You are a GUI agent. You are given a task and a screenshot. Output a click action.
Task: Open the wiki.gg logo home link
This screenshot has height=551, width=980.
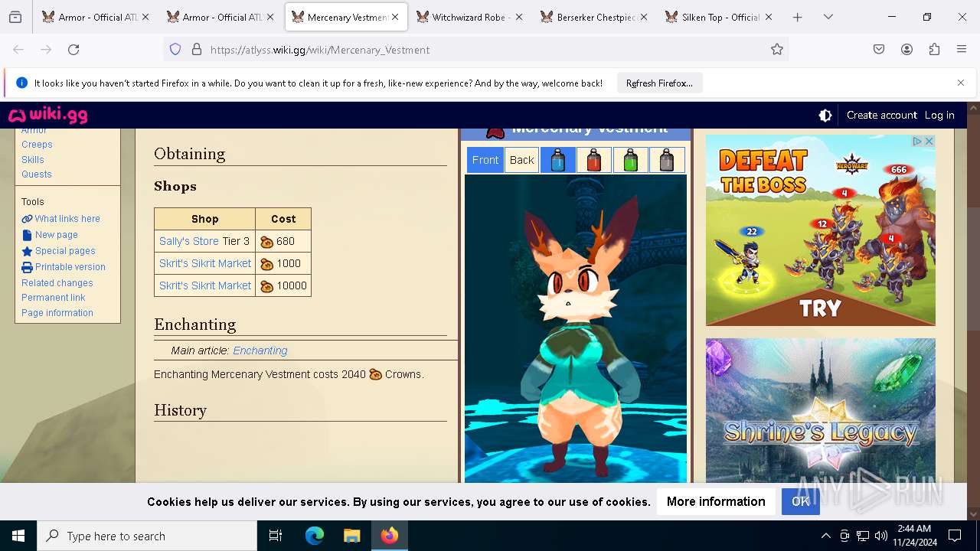[48, 116]
